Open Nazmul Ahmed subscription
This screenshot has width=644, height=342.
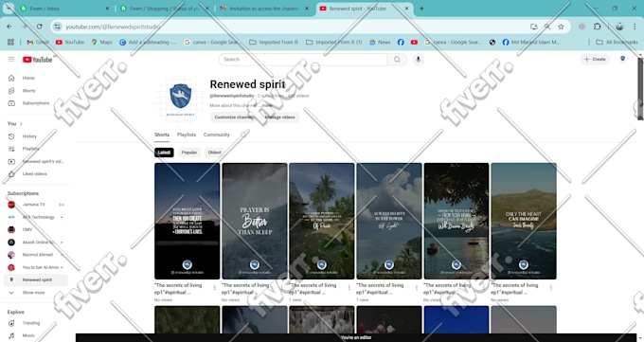tap(36, 255)
